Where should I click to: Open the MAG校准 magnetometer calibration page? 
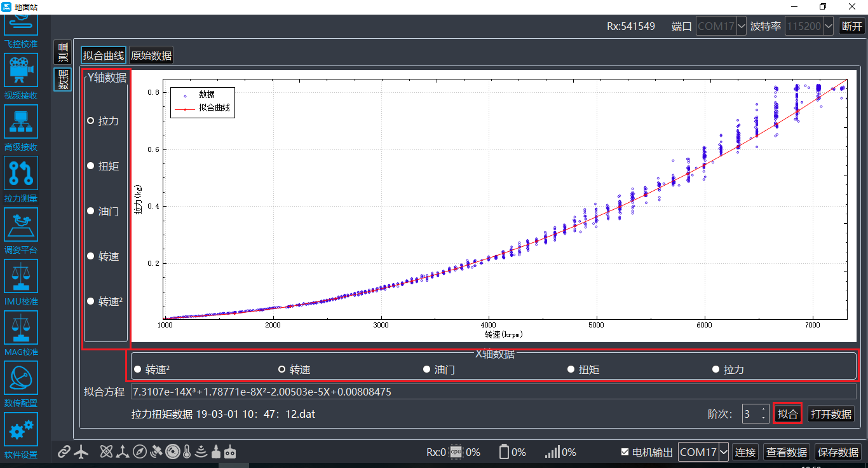[x=21, y=333]
